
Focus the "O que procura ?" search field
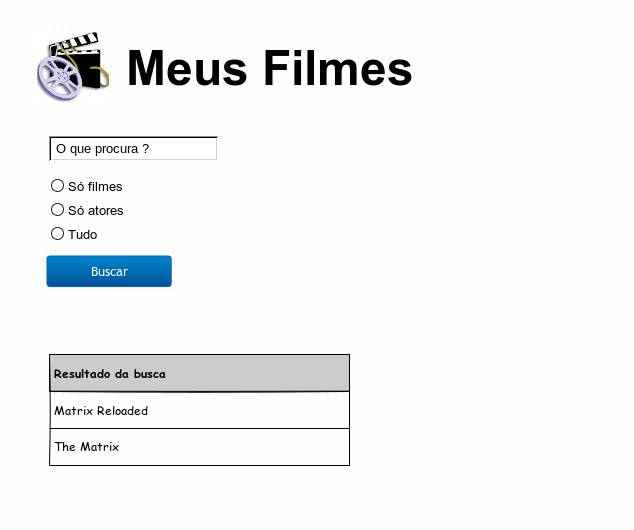(133, 148)
